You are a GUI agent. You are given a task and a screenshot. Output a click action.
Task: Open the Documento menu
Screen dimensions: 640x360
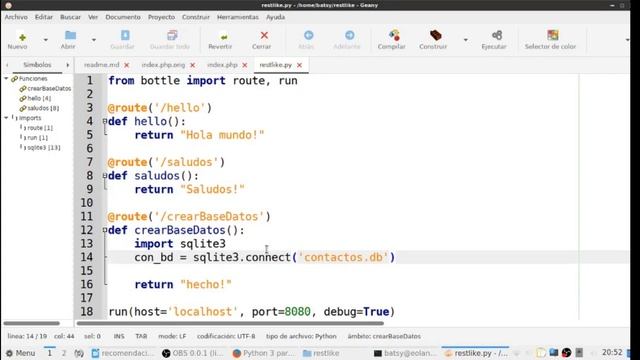coord(123,17)
